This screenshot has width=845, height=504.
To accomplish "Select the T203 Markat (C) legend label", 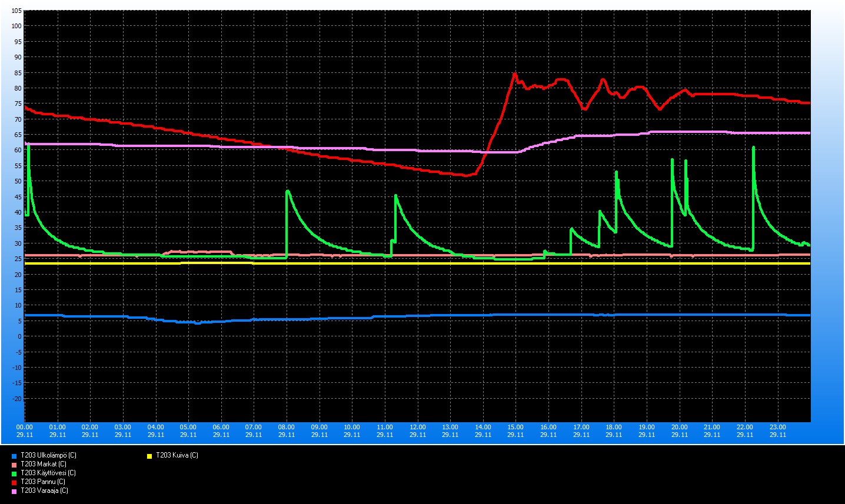I will [x=44, y=464].
